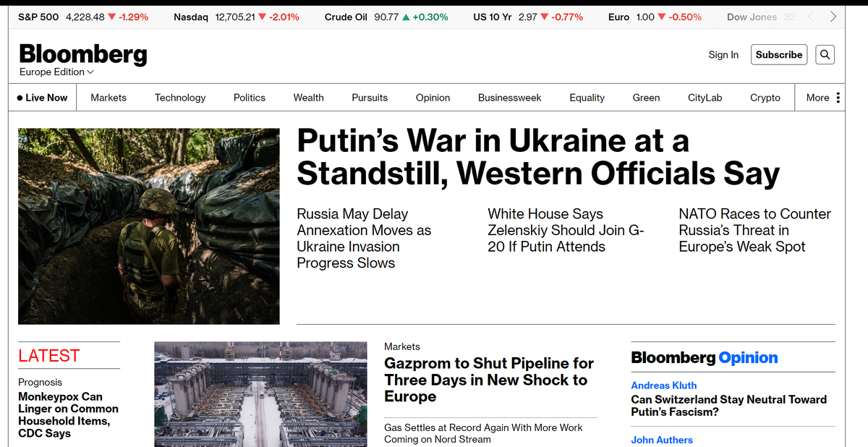Open the gas pipeline facility photo
This screenshot has width=868, height=447.
point(261,394)
